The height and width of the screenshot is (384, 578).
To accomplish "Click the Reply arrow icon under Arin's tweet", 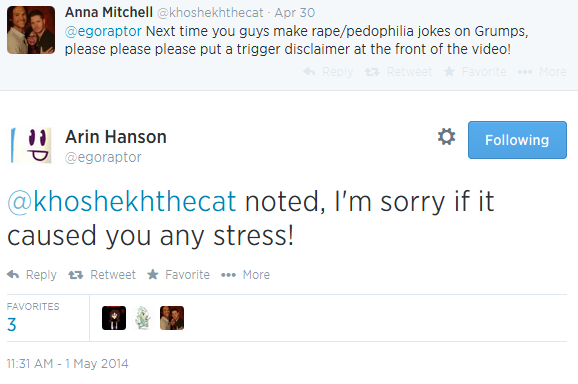I will click(x=13, y=275).
